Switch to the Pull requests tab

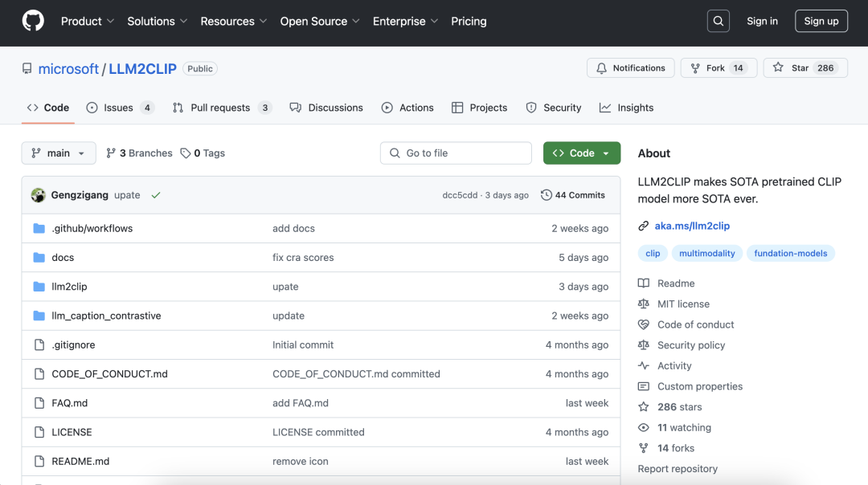pyautogui.click(x=221, y=108)
